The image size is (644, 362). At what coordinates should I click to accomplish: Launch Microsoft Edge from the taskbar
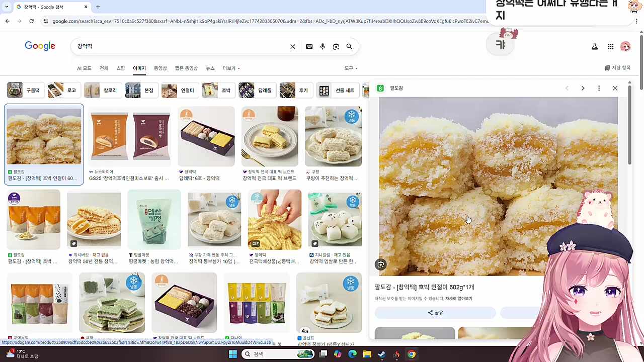point(352,354)
